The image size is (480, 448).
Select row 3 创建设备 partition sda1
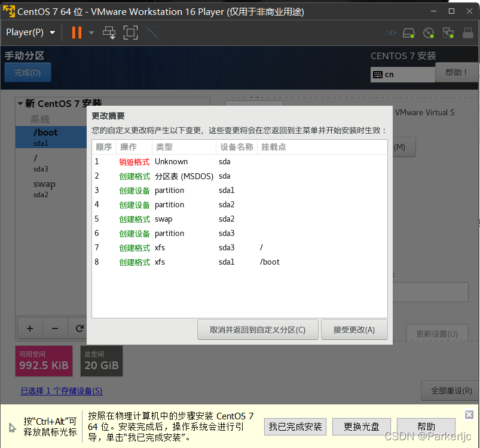pyautogui.click(x=240, y=191)
